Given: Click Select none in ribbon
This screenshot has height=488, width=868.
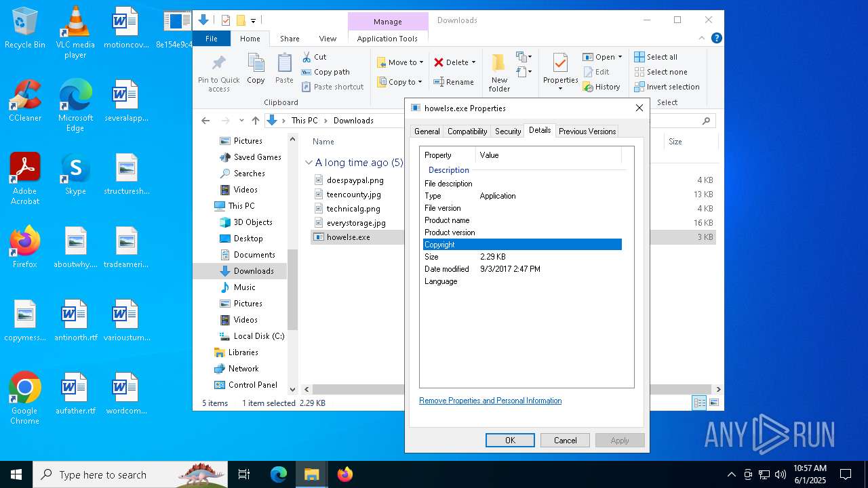Looking at the screenshot, I should tap(660, 72).
